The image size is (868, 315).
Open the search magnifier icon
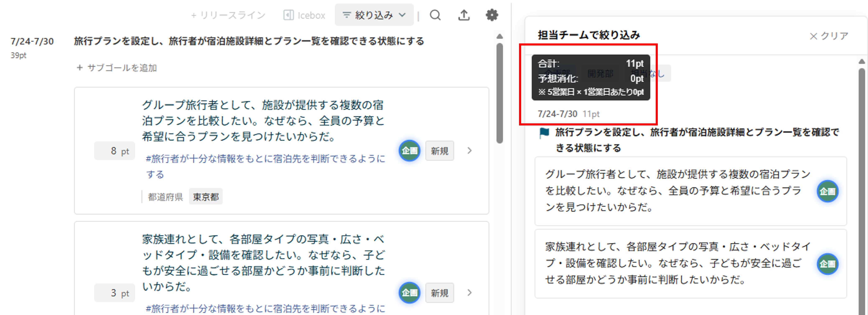pos(435,15)
